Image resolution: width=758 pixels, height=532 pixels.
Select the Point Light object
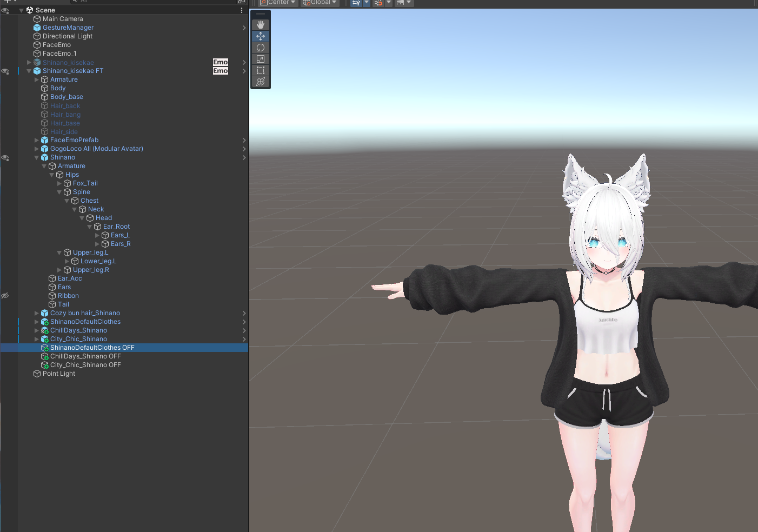59,374
